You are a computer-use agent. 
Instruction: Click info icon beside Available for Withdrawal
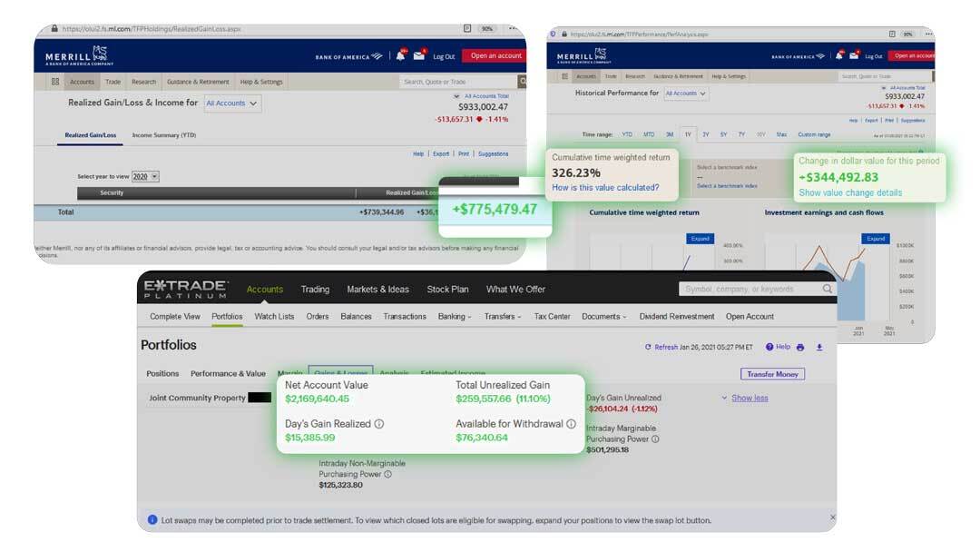point(572,424)
